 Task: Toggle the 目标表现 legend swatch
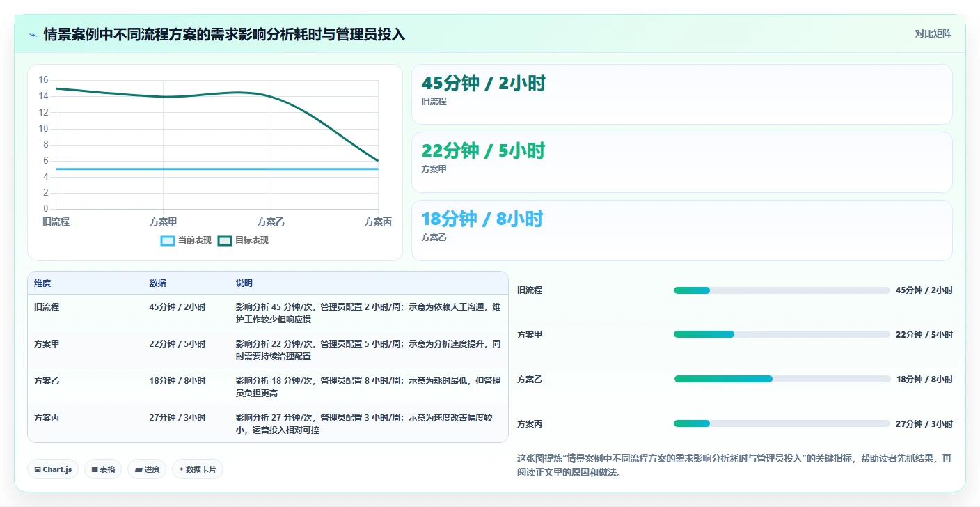click(x=225, y=240)
